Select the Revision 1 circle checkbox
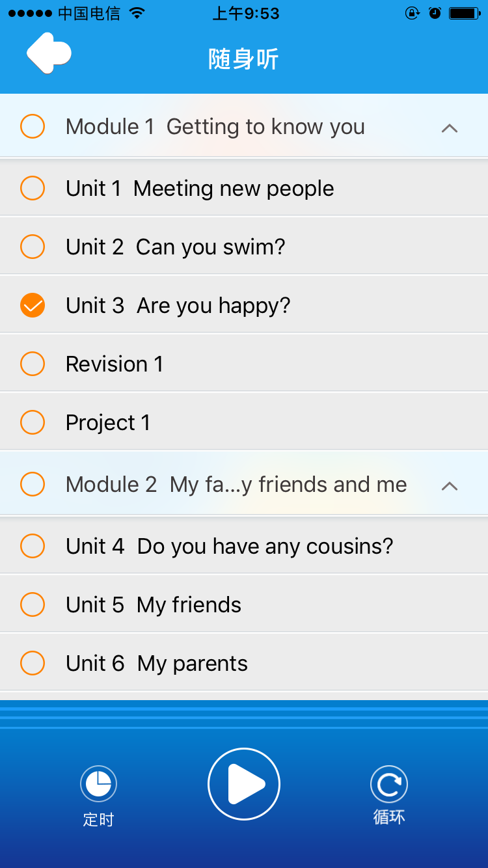Image resolution: width=488 pixels, height=868 pixels. point(33,364)
